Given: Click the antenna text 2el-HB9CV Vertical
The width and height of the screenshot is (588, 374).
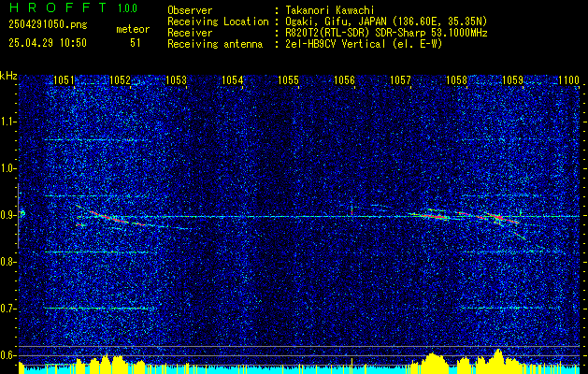Looking at the screenshot, I should click(x=336, y=44).
